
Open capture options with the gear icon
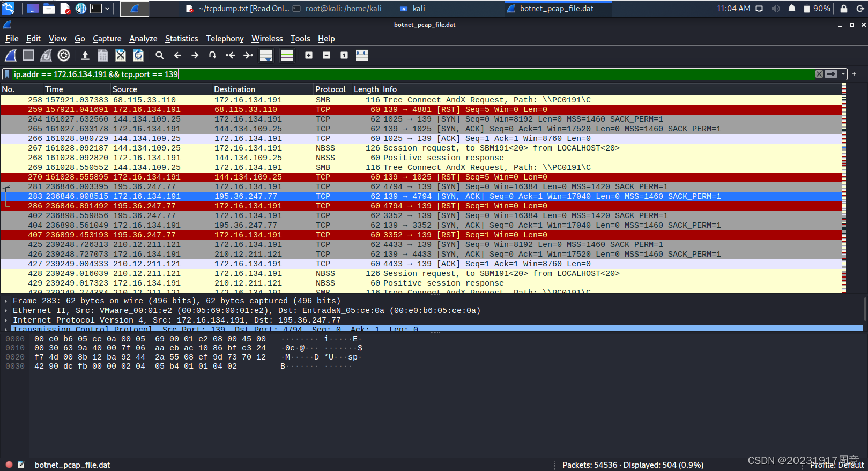[64, 55]
